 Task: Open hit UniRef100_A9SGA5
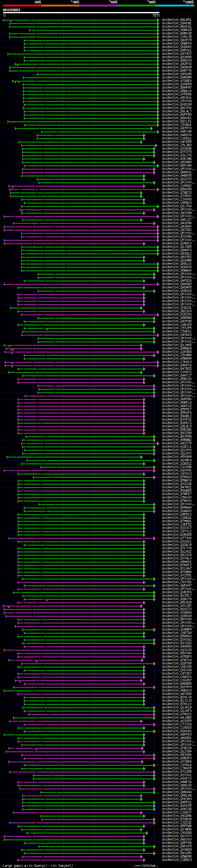[x=177, y=74]
